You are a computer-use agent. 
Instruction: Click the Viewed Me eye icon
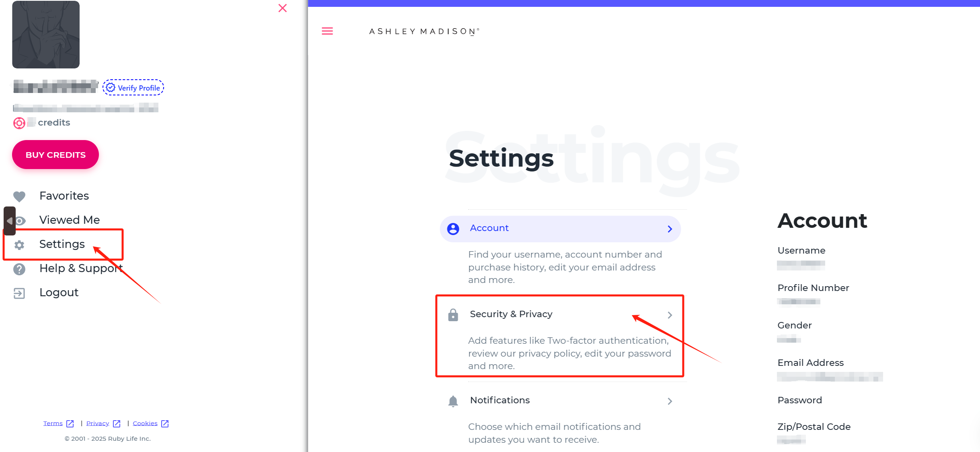20,221
